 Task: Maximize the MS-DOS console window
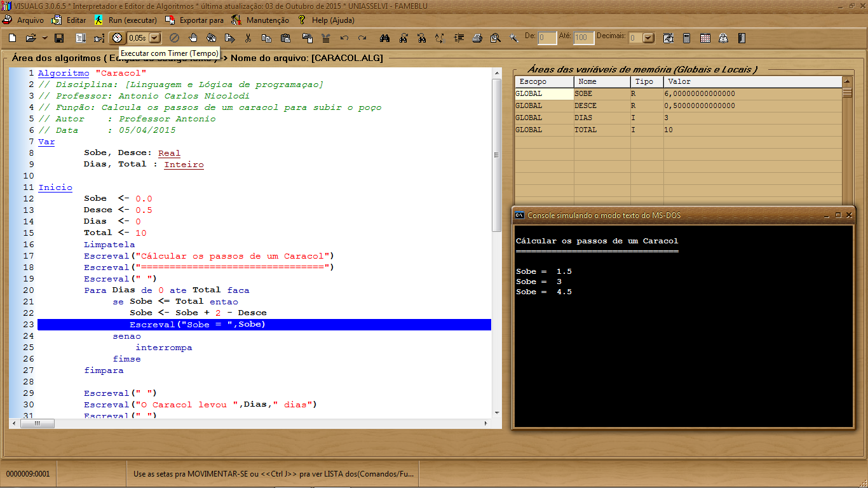tap(838, 215)
